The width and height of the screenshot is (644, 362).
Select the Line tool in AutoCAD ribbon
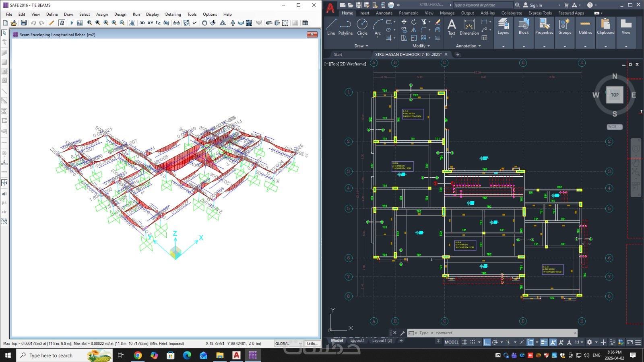coord(331,27)
